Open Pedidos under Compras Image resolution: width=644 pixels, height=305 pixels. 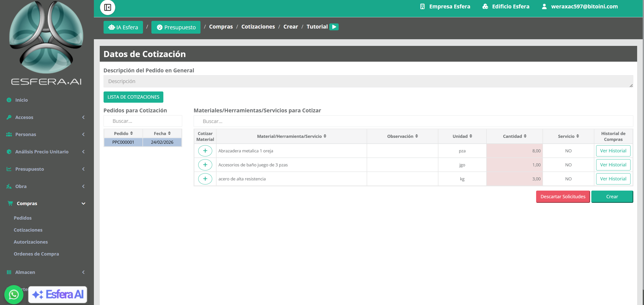point(23,218)
